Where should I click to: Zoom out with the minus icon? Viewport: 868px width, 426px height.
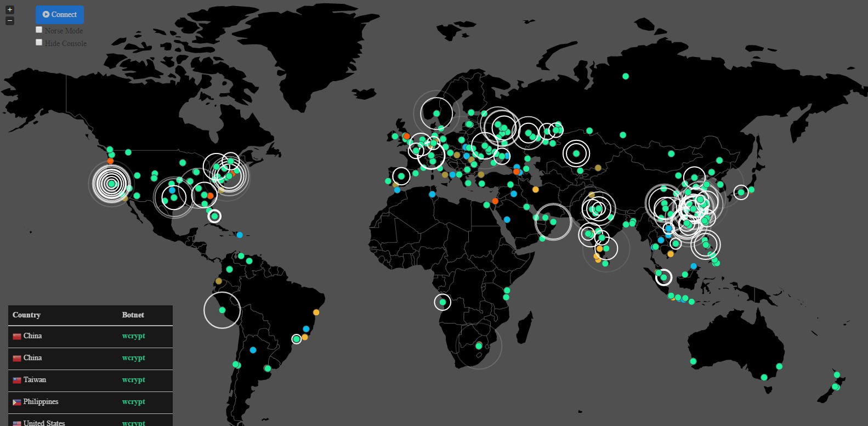tap(10, 21)
